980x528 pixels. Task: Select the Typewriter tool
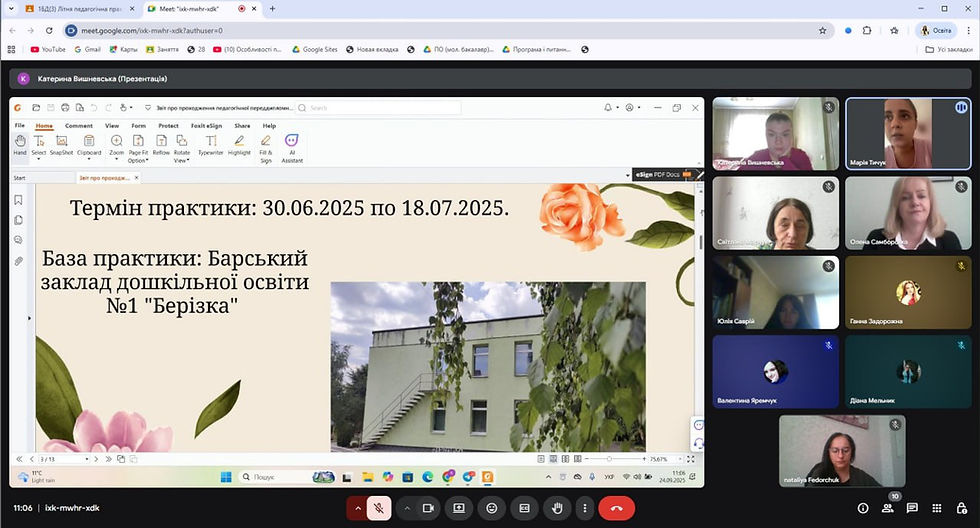click(211, 145)
